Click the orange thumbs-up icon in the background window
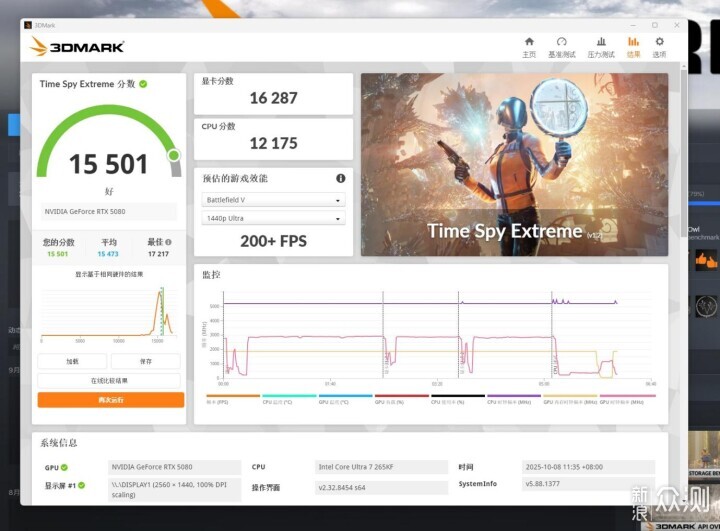 706,260
